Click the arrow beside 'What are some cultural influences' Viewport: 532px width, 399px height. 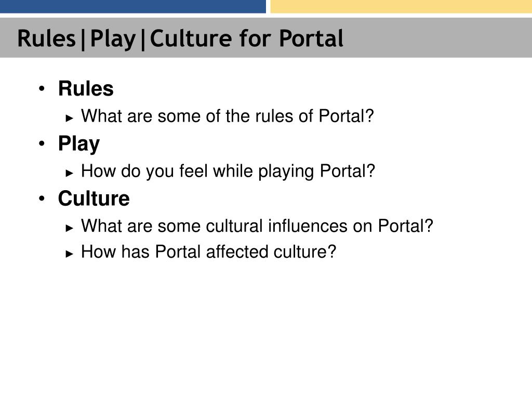tap(69, 228)
